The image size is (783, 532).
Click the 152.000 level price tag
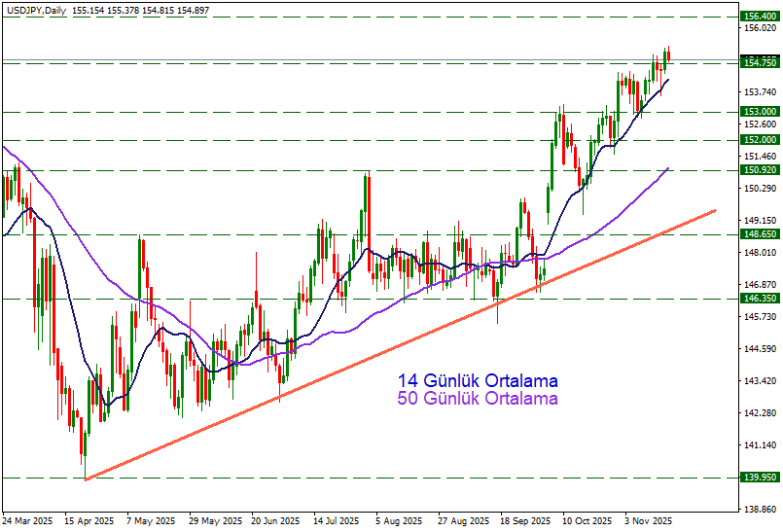tap(759, 140)
